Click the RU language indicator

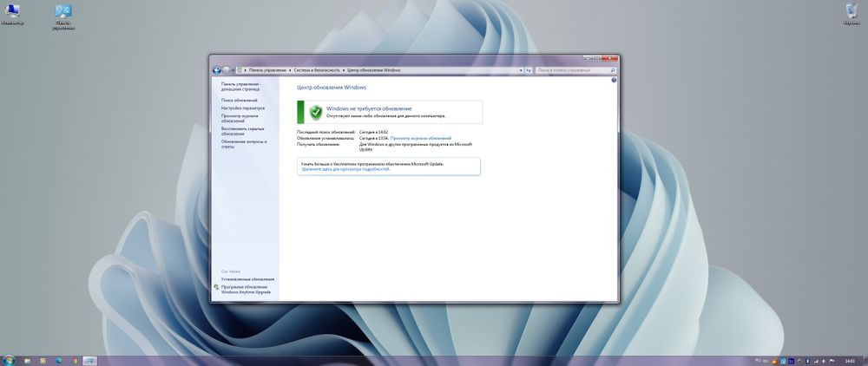(758, 360)
